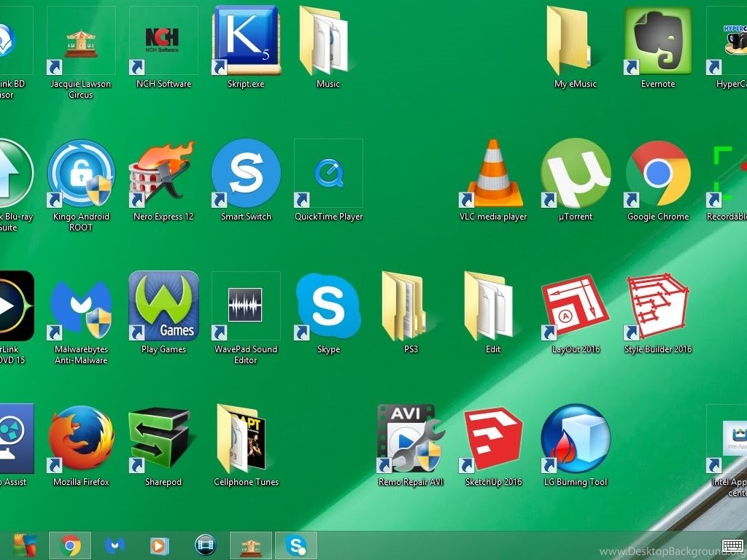The height and width of the screenshot is (560, 747).
Task: Open Malwarebytes from the taskbar
Action: point(115,545)
